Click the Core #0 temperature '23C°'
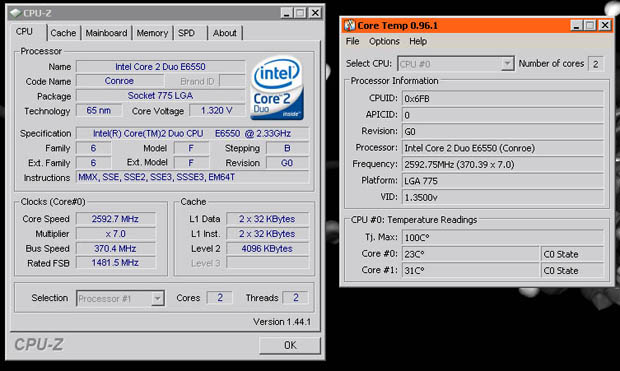620x371 pixels. pos(471,254)
